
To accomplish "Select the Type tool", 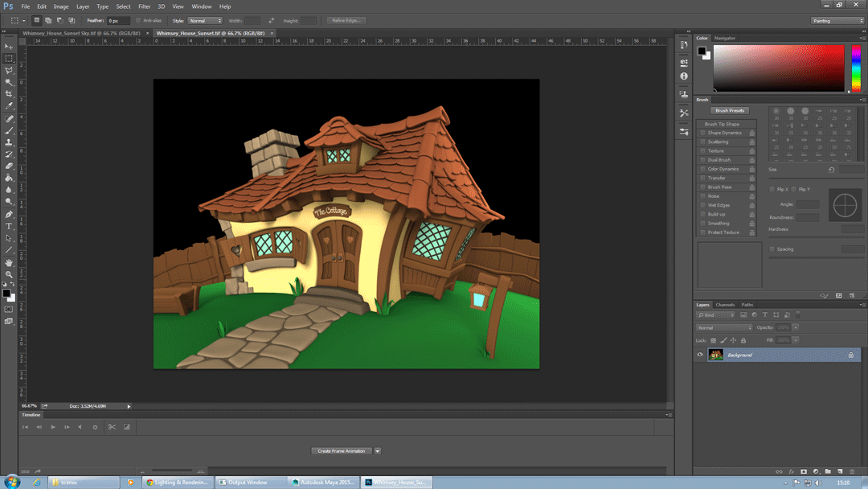I will pos(9,227).
